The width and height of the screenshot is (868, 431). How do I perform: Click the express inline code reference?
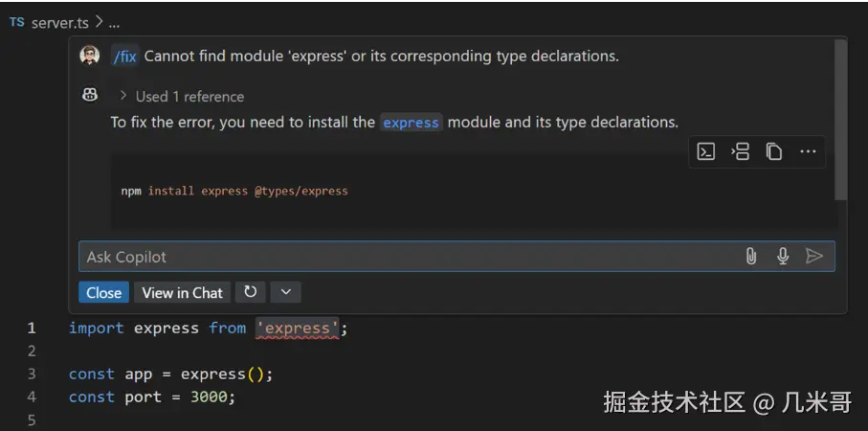(x=411, y=123)
